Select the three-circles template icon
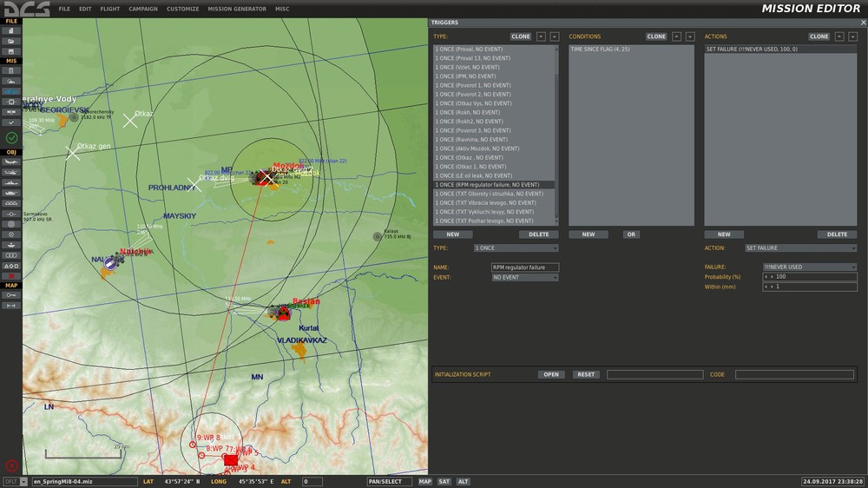The width and height of the screenshot is (868, 488). click(x=11, y=255)
